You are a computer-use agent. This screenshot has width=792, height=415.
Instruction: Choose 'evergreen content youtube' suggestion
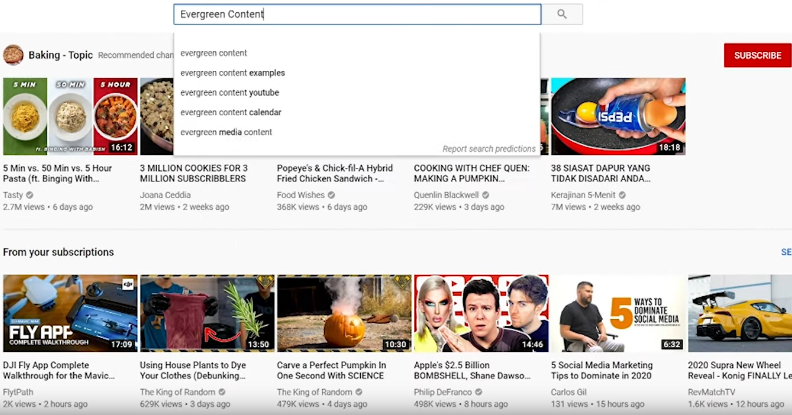pyautogui.click(x=230, y=92)
